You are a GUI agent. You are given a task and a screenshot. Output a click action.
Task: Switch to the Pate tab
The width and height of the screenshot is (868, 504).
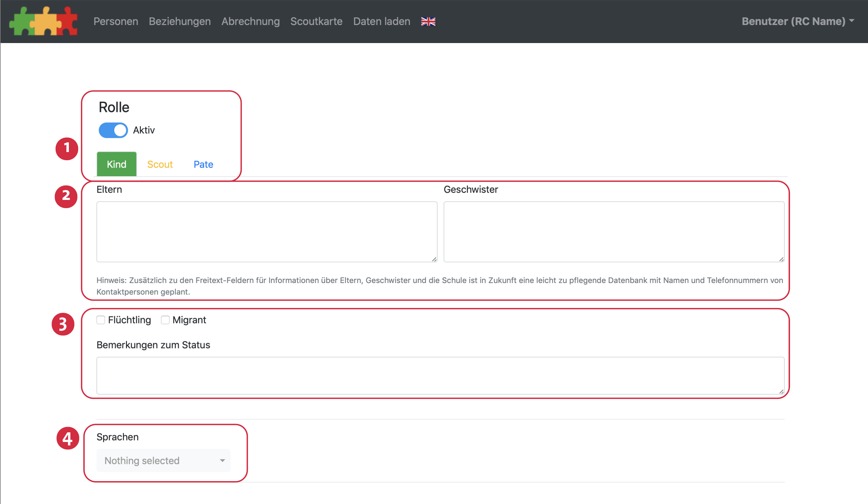click(x=203, y=164)
